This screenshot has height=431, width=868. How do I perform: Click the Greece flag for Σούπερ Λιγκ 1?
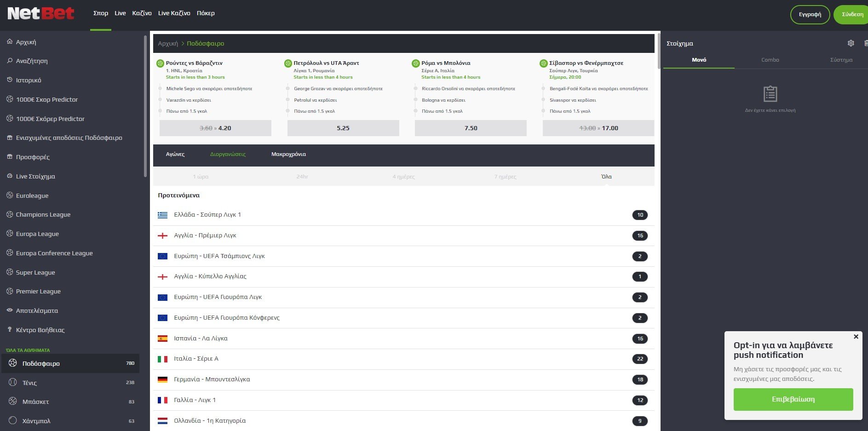(162, 215)
